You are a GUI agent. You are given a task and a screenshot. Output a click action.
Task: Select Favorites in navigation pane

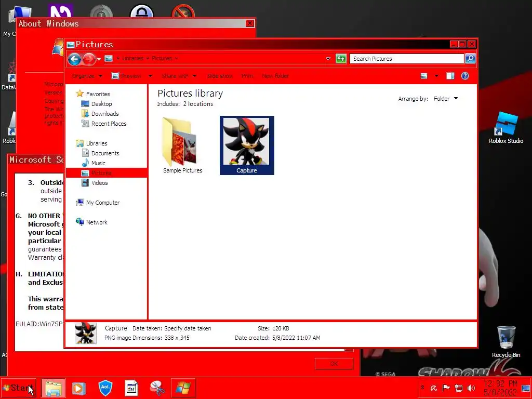click(98, 94)
